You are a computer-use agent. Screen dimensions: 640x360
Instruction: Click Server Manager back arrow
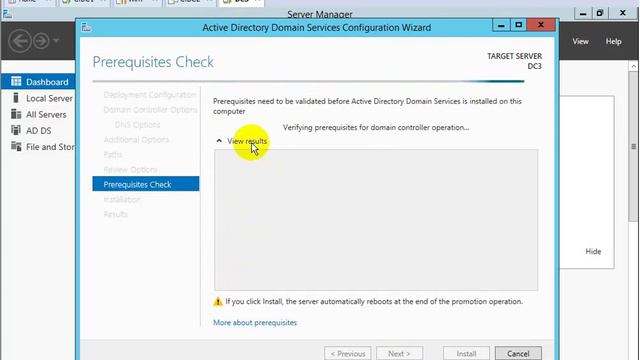(20, 41)
